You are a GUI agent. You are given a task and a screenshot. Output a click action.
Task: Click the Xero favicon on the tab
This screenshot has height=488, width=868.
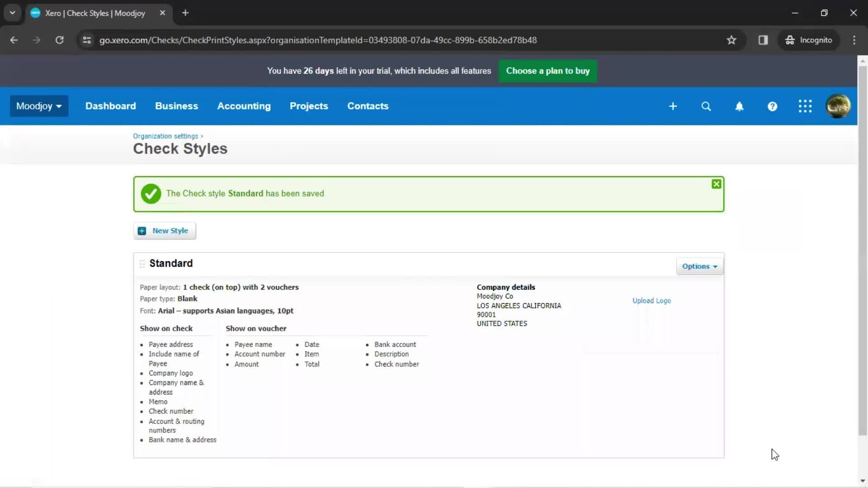pos(35,13)
